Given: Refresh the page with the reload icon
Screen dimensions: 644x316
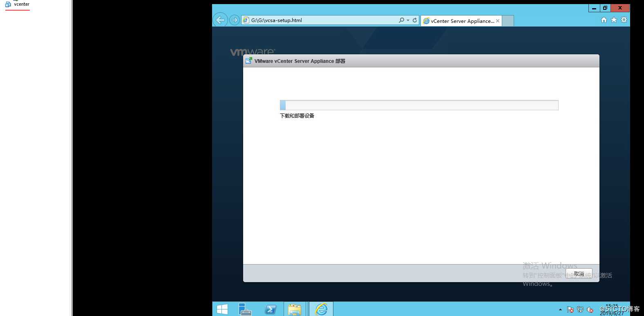Looking at the screenshot, I should (x=415, y=20).
